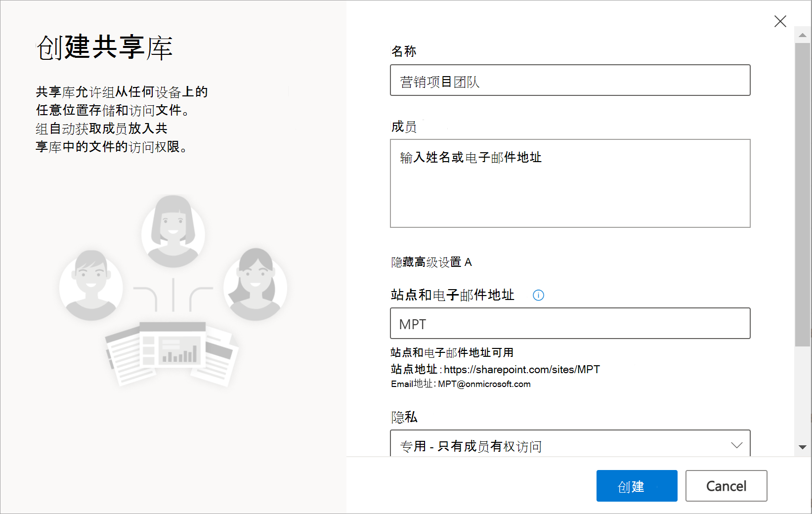Click the site URL https://sharepoint.com/sites/MPT

522,370
